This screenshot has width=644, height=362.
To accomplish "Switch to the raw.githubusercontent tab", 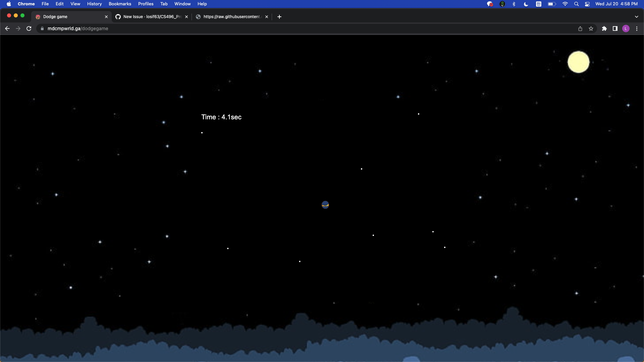I will click(x=232, y=17).
